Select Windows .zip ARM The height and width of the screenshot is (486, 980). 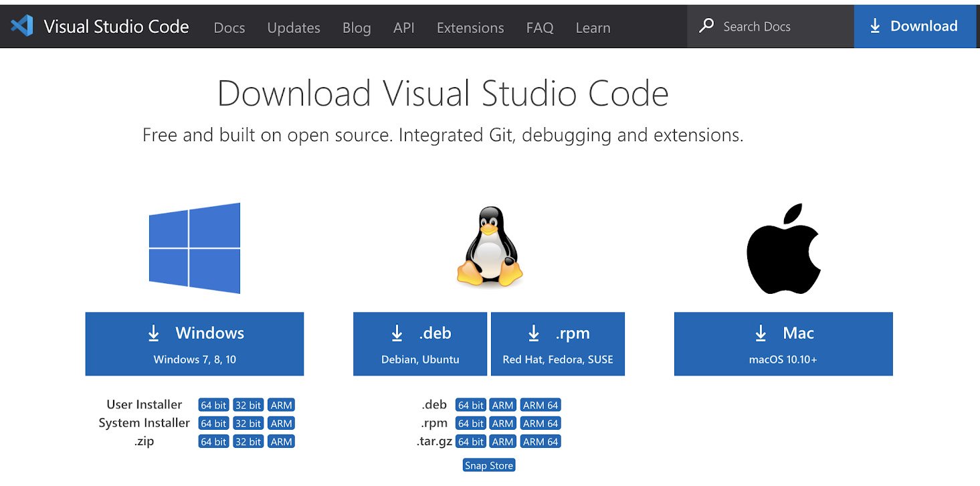281,441
